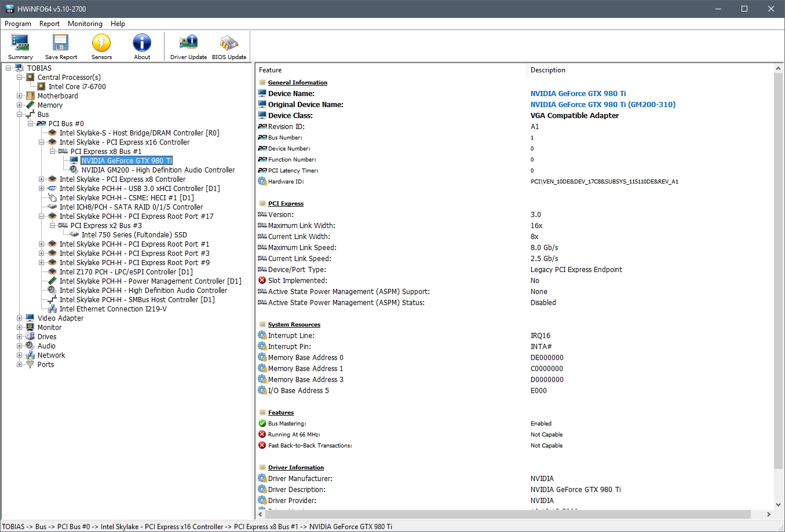The height and width of the screenshot is (532, 785).
Task: Click the General Information section heading
Action: (x=298, y=83)
